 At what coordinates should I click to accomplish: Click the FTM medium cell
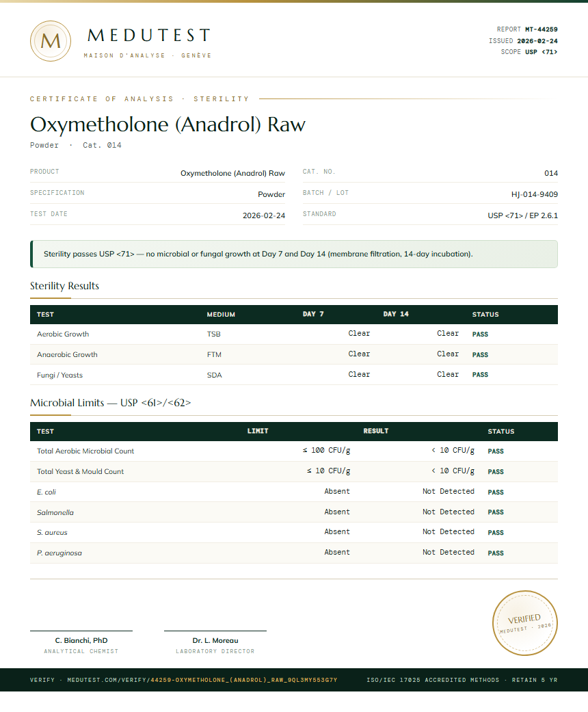click(x=214, y=355)
